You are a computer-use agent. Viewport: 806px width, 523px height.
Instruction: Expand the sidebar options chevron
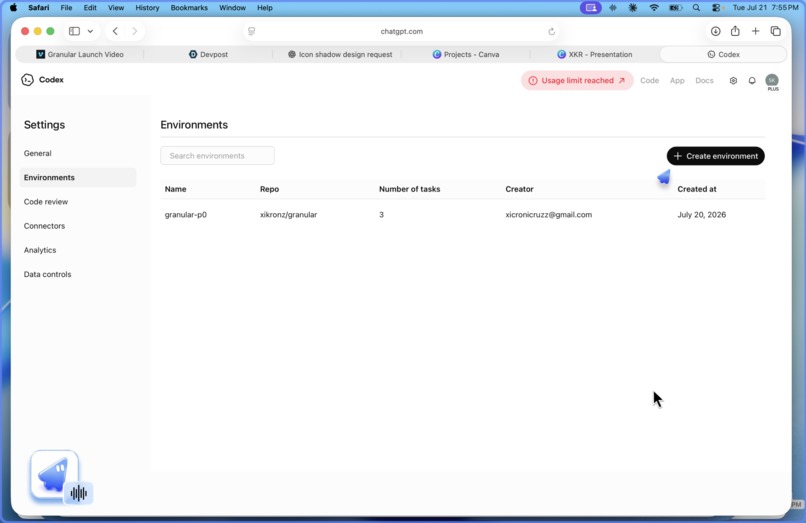pos(90,31)
